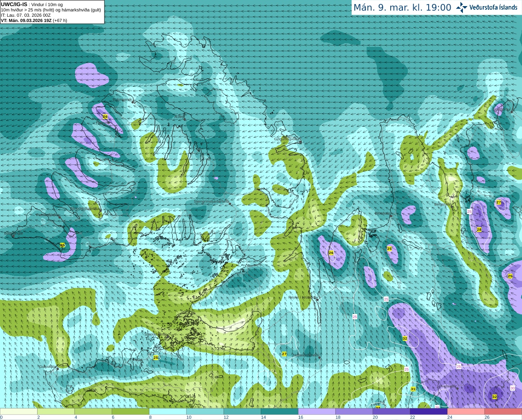
Task: Pick the 6–8 olive green legend swatch
Action: click(130, 411)
